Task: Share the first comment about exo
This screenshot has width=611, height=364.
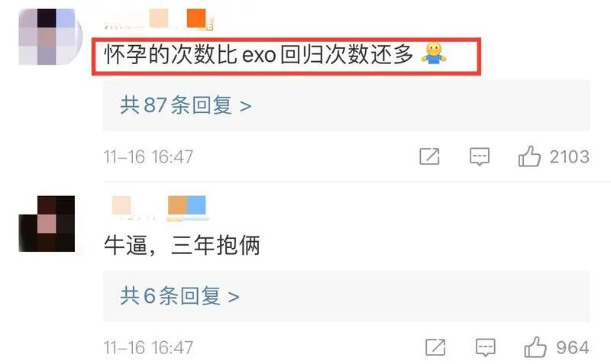Action: tap(429, 156)
